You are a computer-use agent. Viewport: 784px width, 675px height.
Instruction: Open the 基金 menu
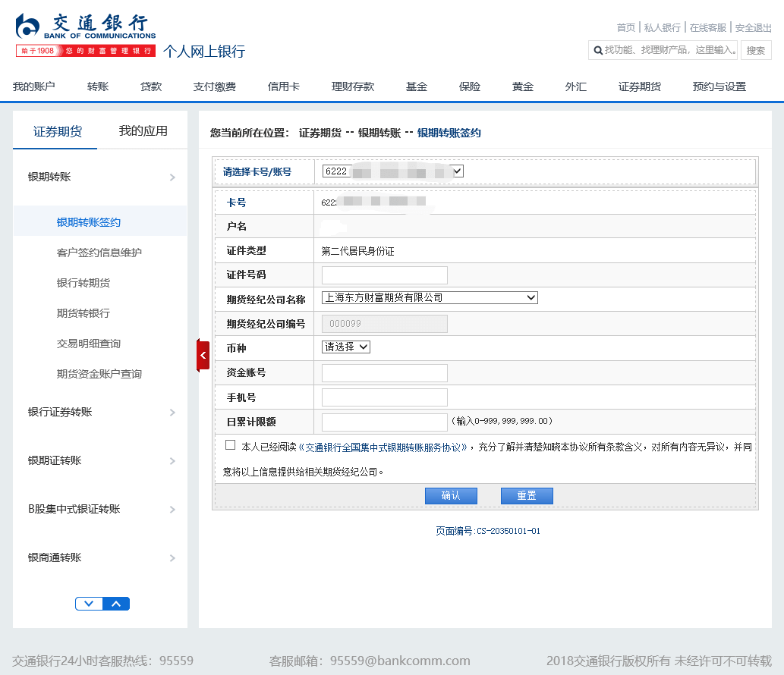tap(417, 86)
